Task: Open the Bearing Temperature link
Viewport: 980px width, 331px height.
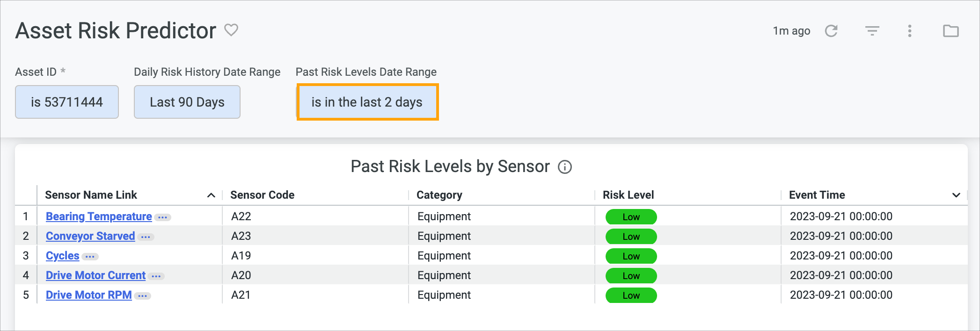Action: point(99,216)
